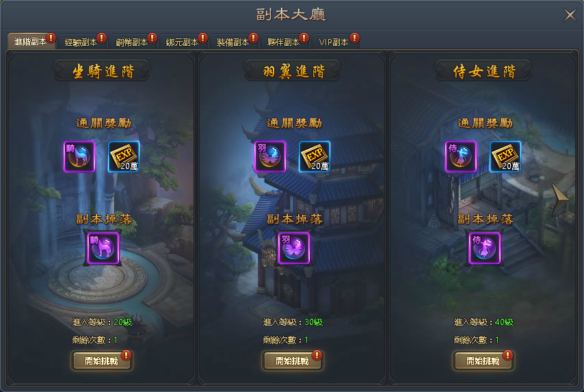Switch to the 銅幣副本 tab
Screen dimensions: 584x392
(133, 42)
